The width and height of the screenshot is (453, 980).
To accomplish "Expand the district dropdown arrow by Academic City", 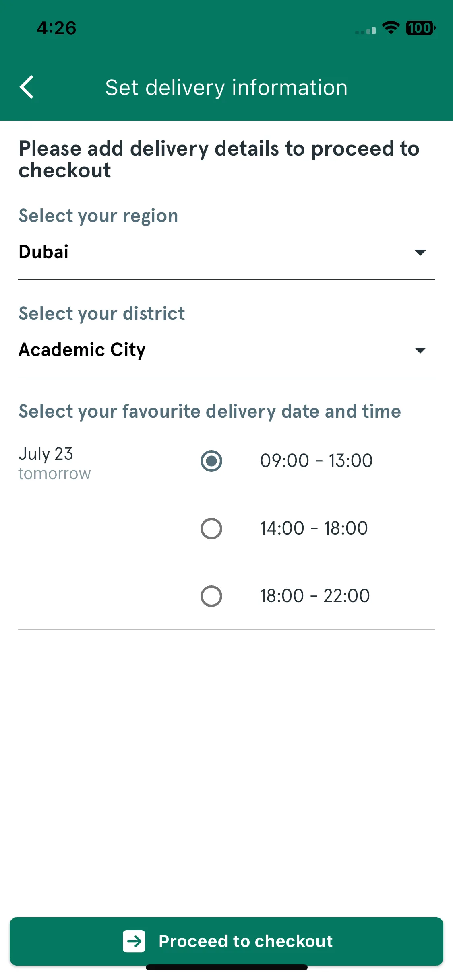I will pyautogui.click(x=420, y=350).
